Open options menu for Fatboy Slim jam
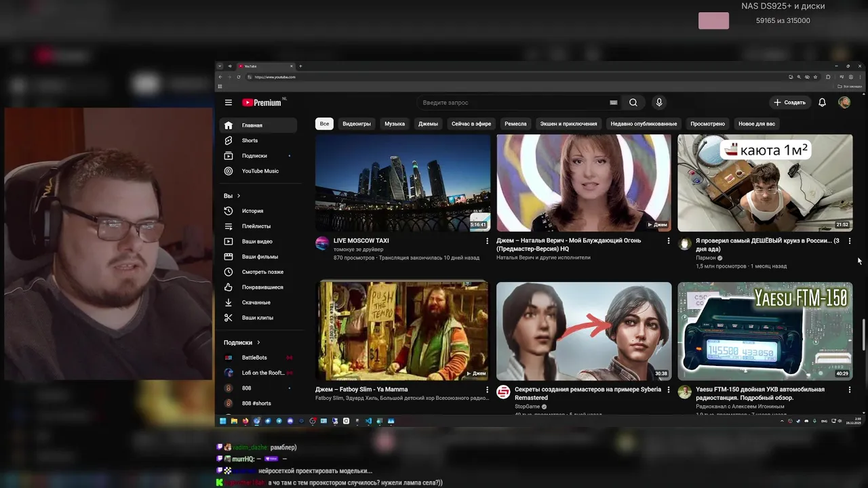Image resolution: width=868 pixels, height=488 pixels. 487,390
